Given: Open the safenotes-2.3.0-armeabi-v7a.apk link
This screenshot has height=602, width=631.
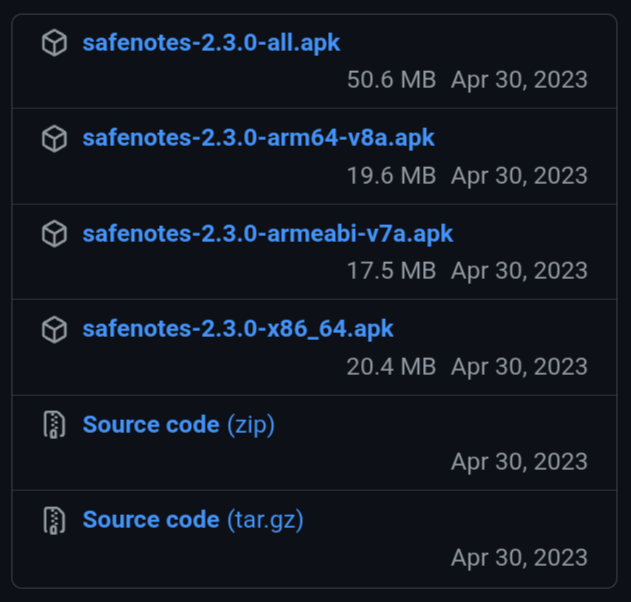Looking at the screenshot, I should pyautogui.click(x=267, y=234).
